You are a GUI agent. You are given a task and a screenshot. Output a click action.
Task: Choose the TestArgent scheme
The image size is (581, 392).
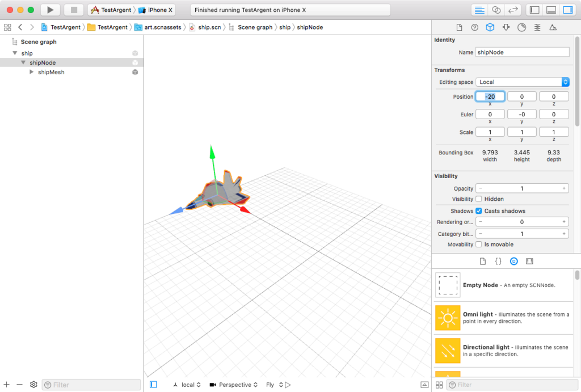[111, 10]
